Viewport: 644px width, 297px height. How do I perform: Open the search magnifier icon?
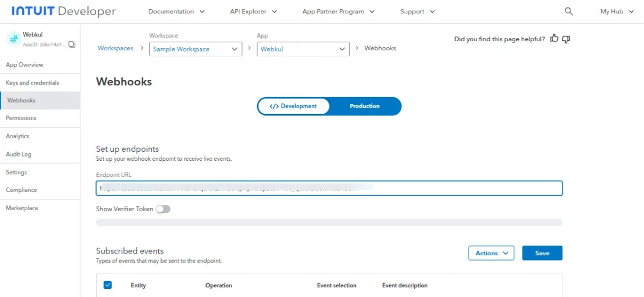coord(569,11)
